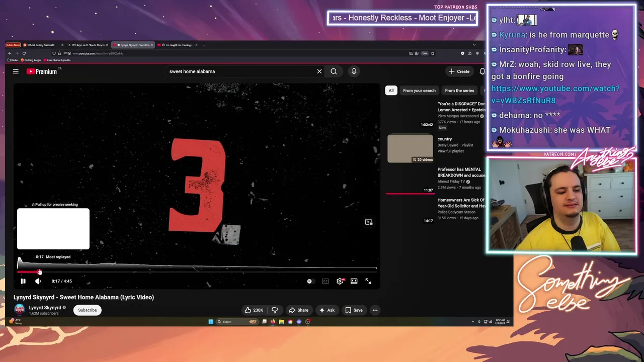Seek on the red video progress bar
644x362 pixels.
point(197,271)
